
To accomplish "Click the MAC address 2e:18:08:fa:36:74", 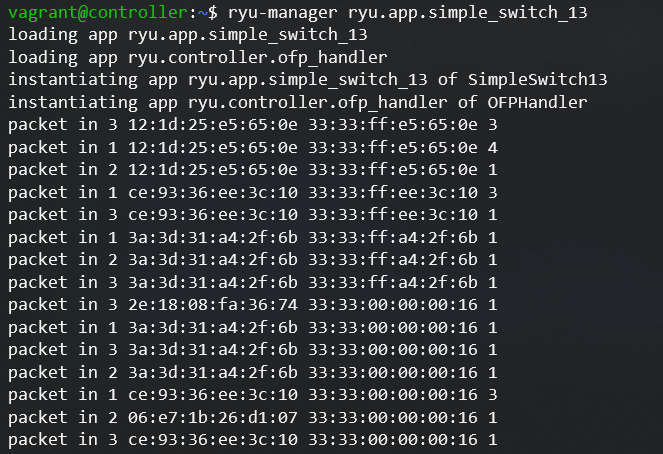I will tap(213, 305).
